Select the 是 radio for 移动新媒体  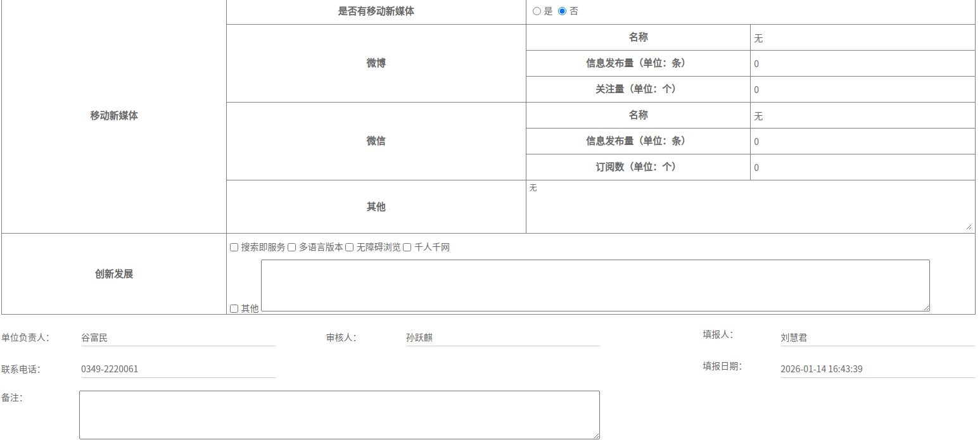(x=537, y=11)
